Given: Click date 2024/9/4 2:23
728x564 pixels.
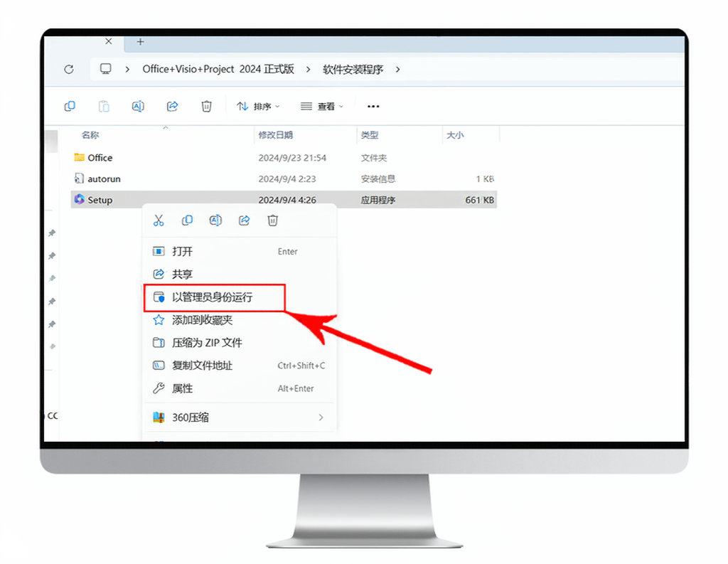Looking at the screenshot, I should (287, 179).
